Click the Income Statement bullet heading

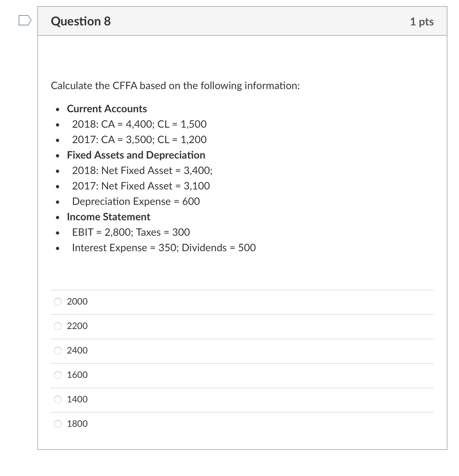coord(108,217)
